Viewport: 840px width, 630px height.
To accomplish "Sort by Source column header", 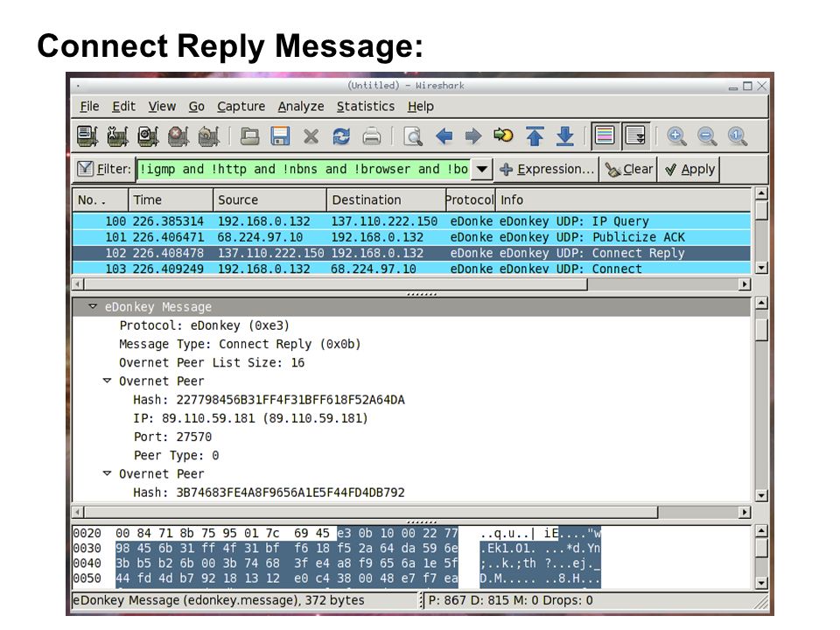I will tap(270, 200).
